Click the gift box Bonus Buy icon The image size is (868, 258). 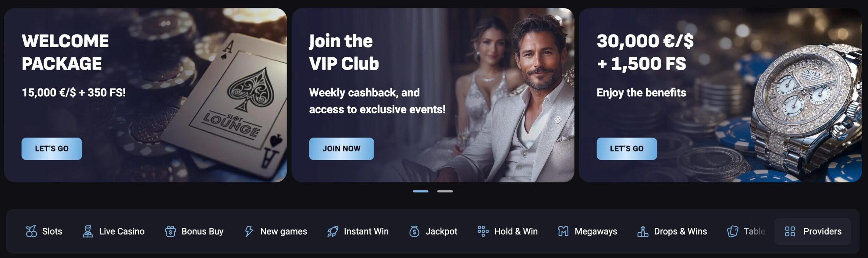[170, 232]
